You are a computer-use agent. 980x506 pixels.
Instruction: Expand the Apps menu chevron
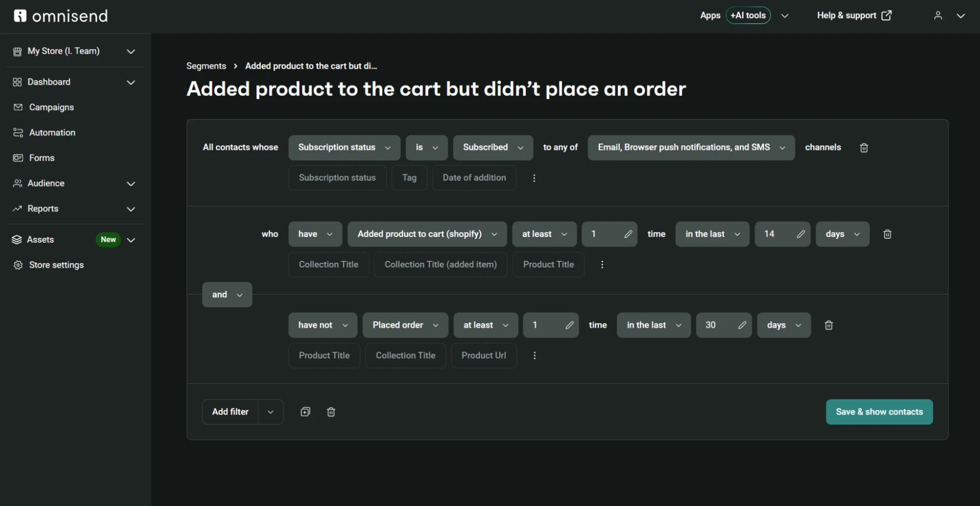785,16
